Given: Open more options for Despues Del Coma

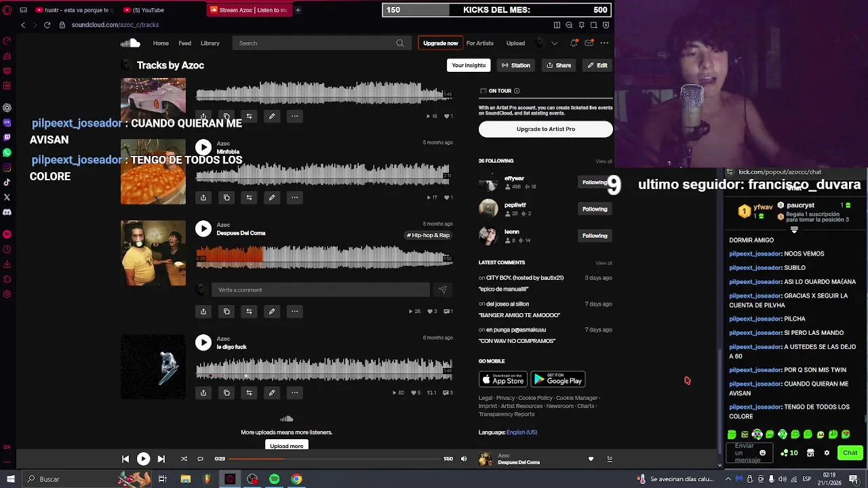Looking at the screenshot, I should [x=294, y=311].
